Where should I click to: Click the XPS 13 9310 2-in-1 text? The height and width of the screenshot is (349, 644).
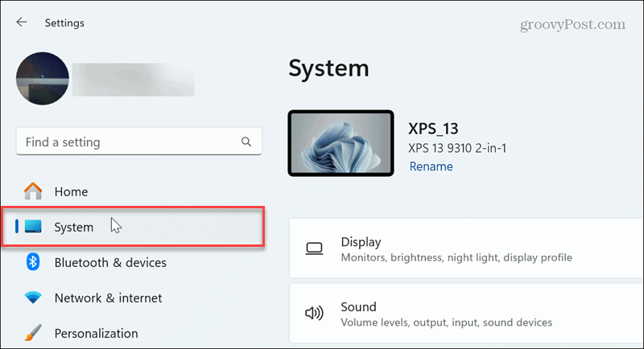click(457, 148)
